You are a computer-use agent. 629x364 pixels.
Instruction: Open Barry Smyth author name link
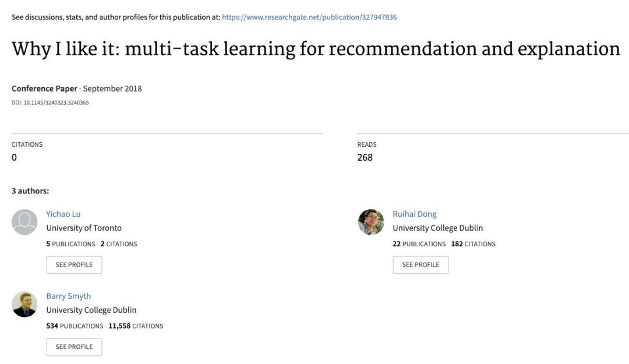tap(69, 296)
